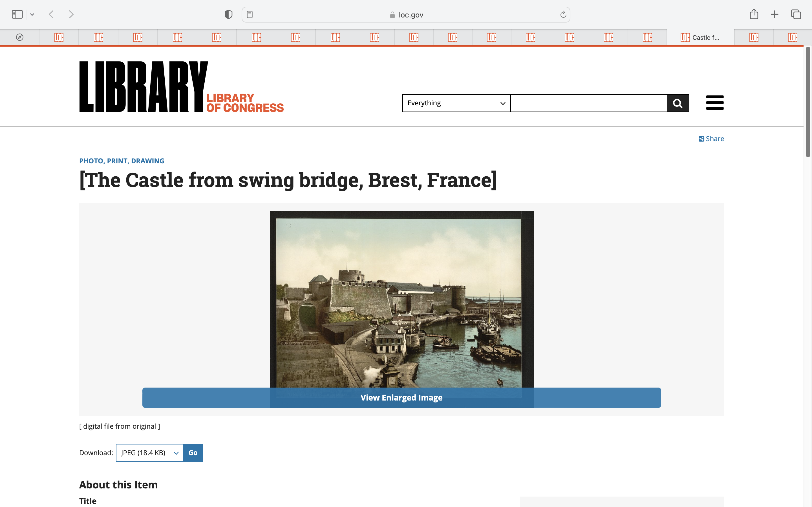Open a new tab with plus icon
Image resolution: width=812 pixels, height=507 pixels.
[x=775, y=14]
